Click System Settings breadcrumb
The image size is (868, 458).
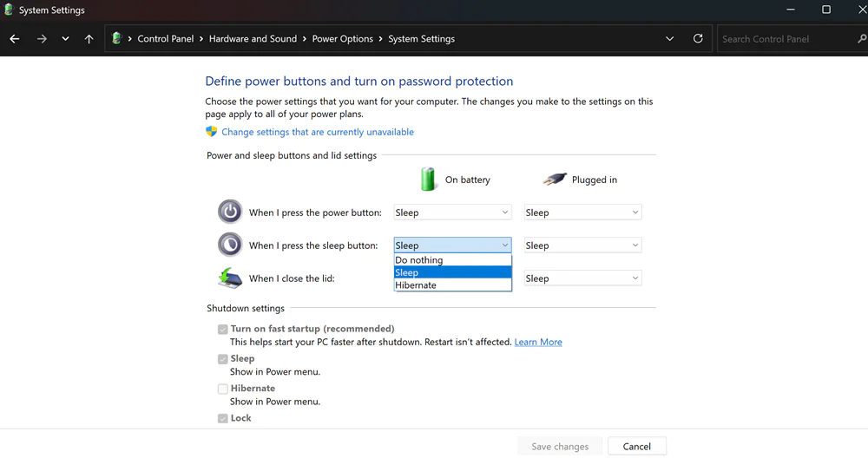pyautogui.click(x=421, y=39)
